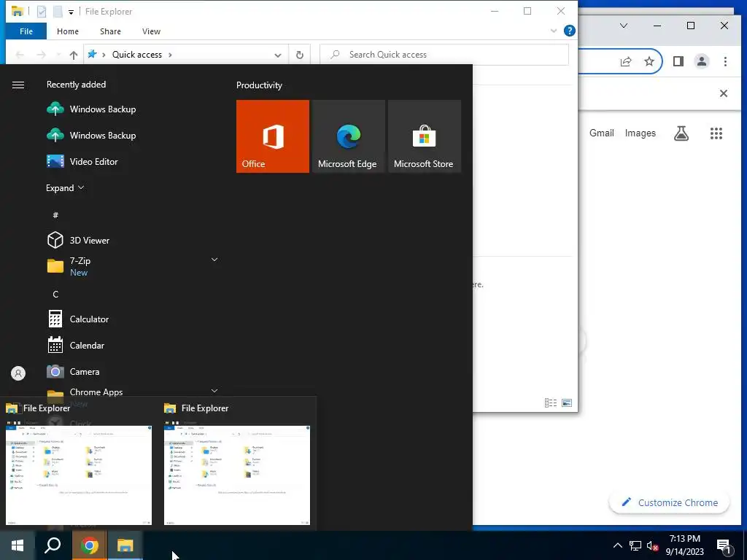Open the Office tile in Start menu
The width and height of the screenshot is (747, 560).
273,136
